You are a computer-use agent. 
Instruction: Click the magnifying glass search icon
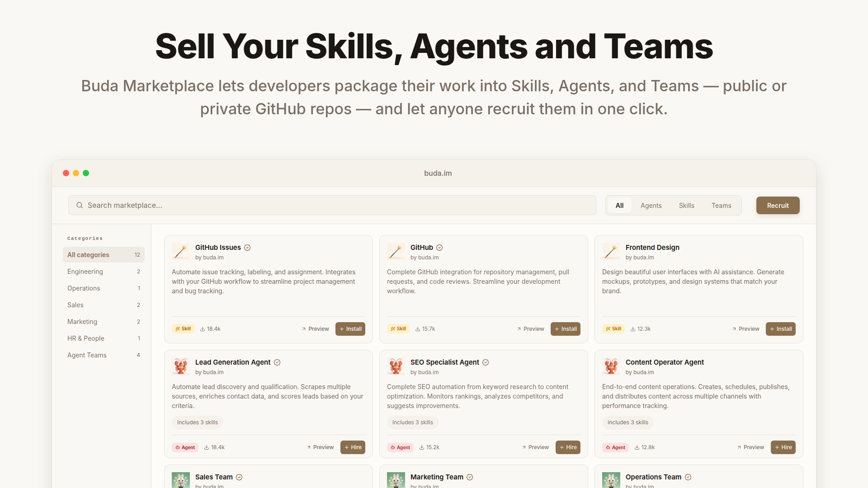coord(80,205)
